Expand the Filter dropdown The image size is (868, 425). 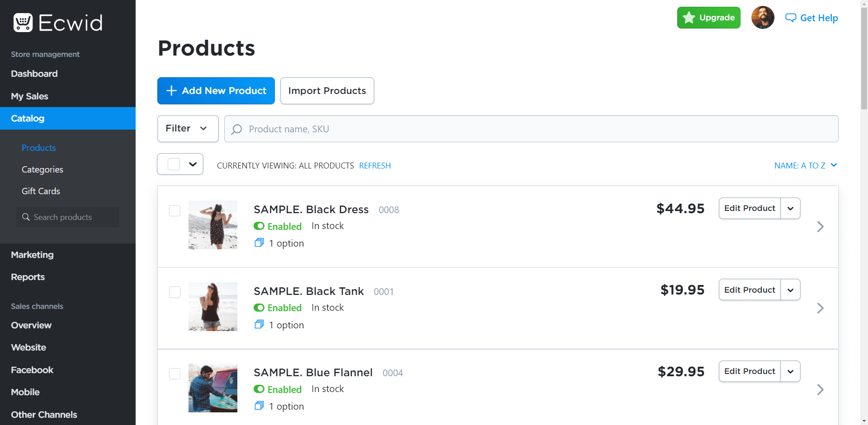[x=188, y=129]
